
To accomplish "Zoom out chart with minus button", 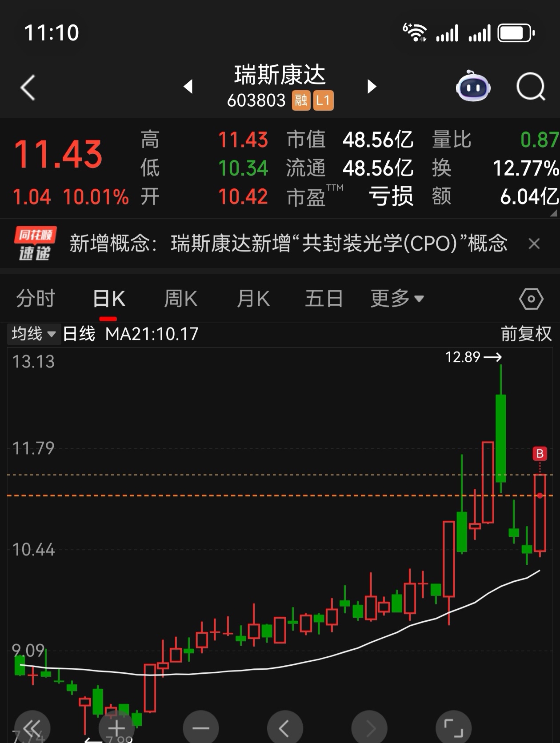I will 201,728.
